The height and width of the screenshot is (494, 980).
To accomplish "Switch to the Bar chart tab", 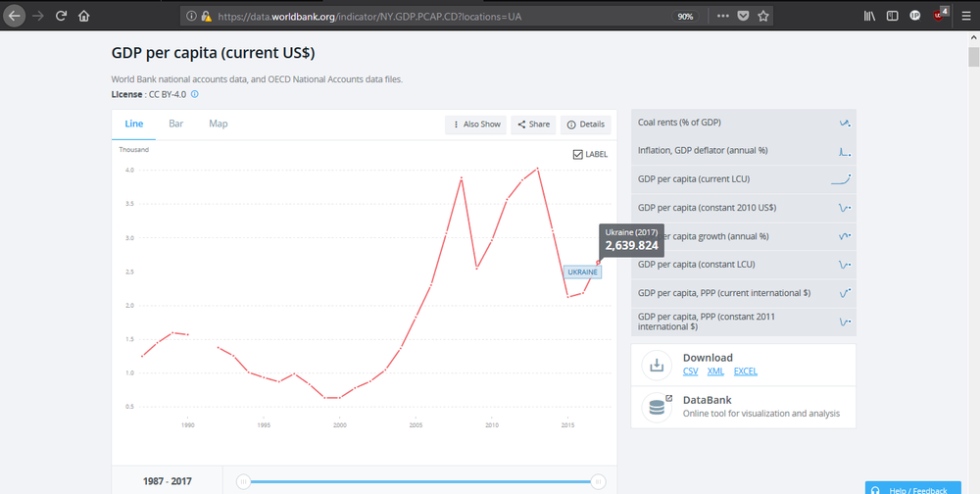I will (x=175, y=123).
